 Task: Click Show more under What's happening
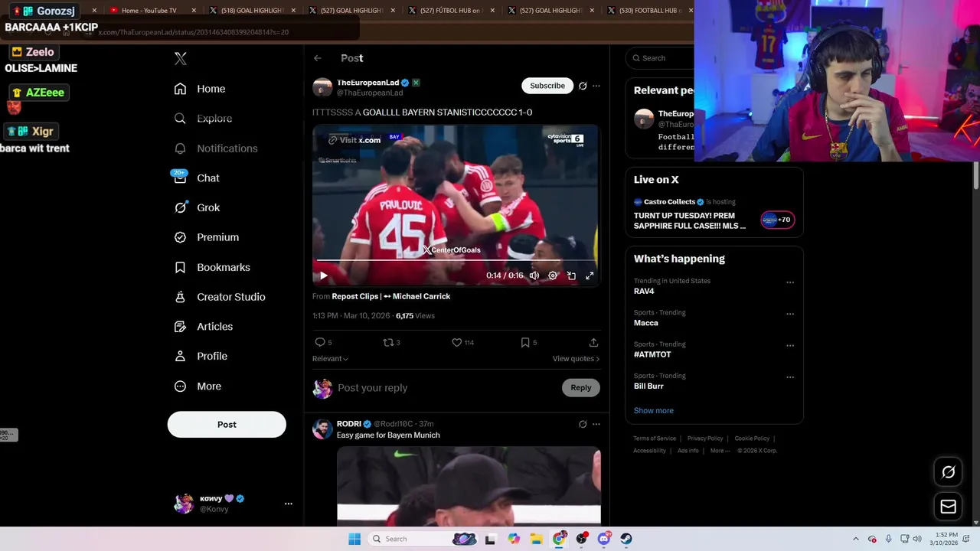coord(654,411)
